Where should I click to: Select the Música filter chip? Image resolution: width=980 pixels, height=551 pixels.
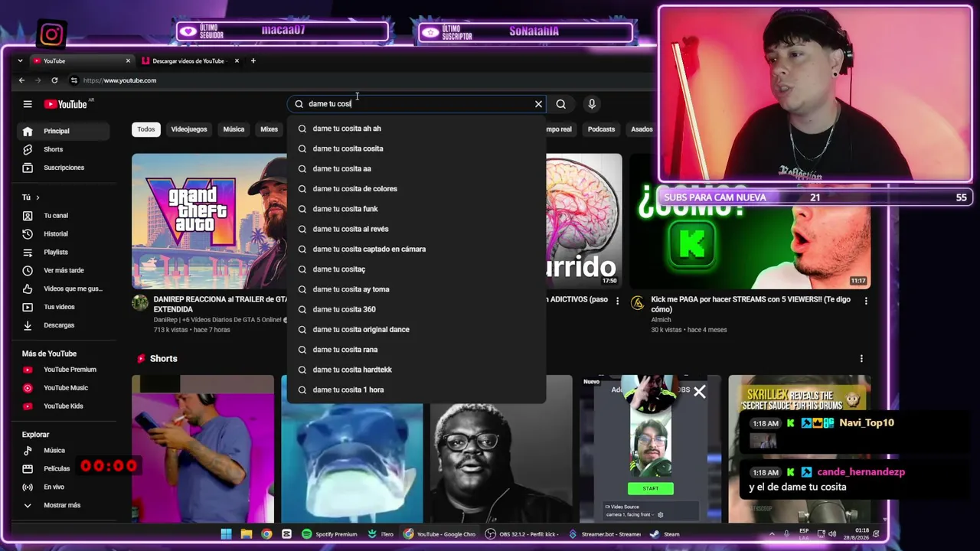pyautogui.click(x=234, y=129)
